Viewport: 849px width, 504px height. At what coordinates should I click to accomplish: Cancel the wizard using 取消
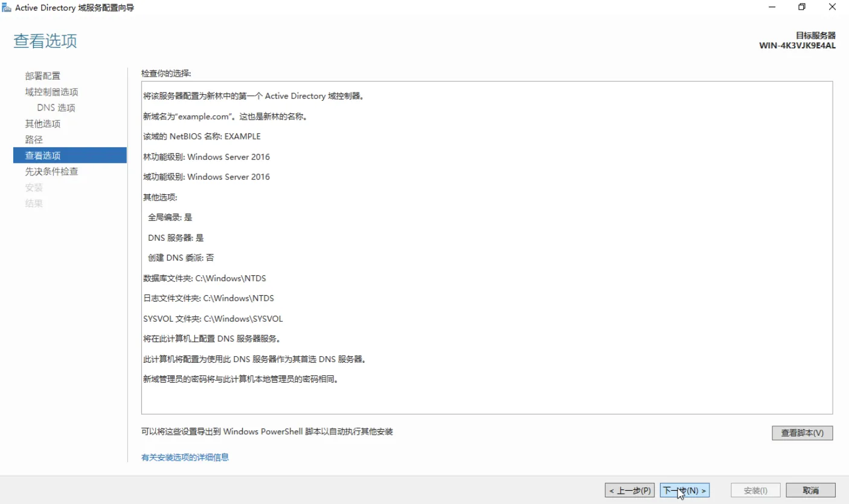[x=810, y=490]
